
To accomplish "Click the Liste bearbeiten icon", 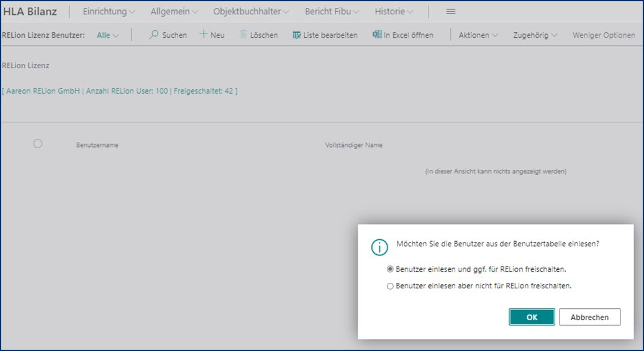I will point(297,35).
